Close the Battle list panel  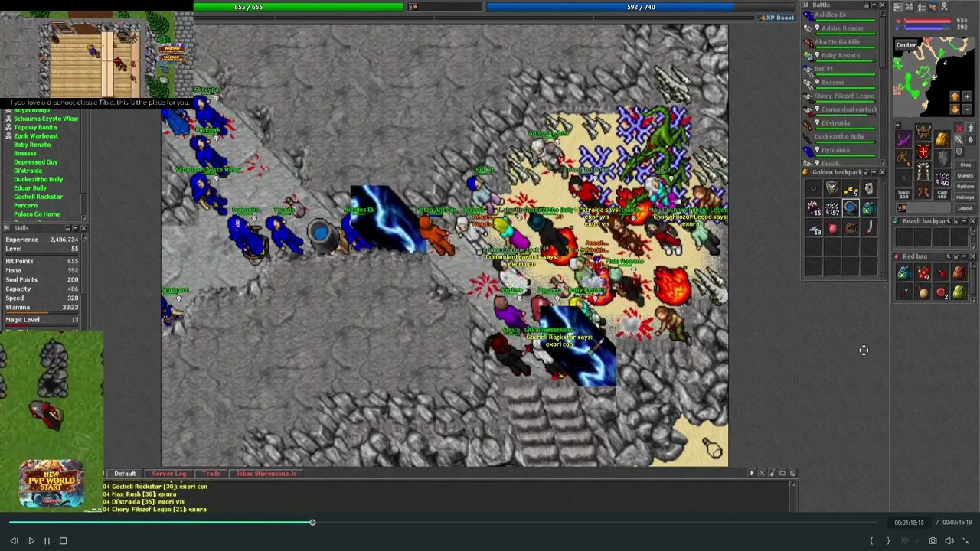pos(882,5)
